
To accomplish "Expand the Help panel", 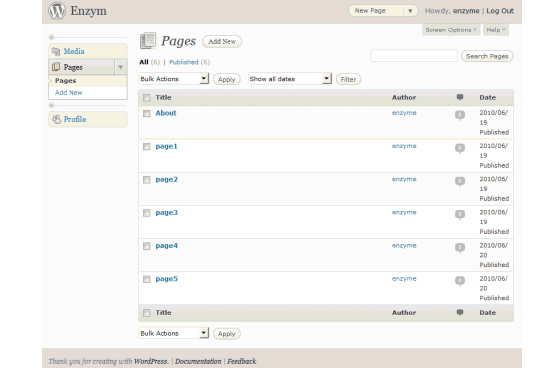I will [x=496, y=30].
